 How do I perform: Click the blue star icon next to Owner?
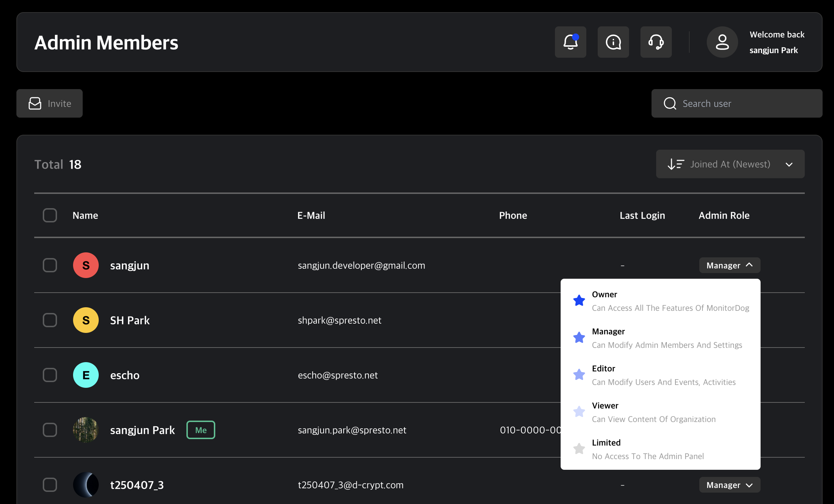tap(578, 300)
